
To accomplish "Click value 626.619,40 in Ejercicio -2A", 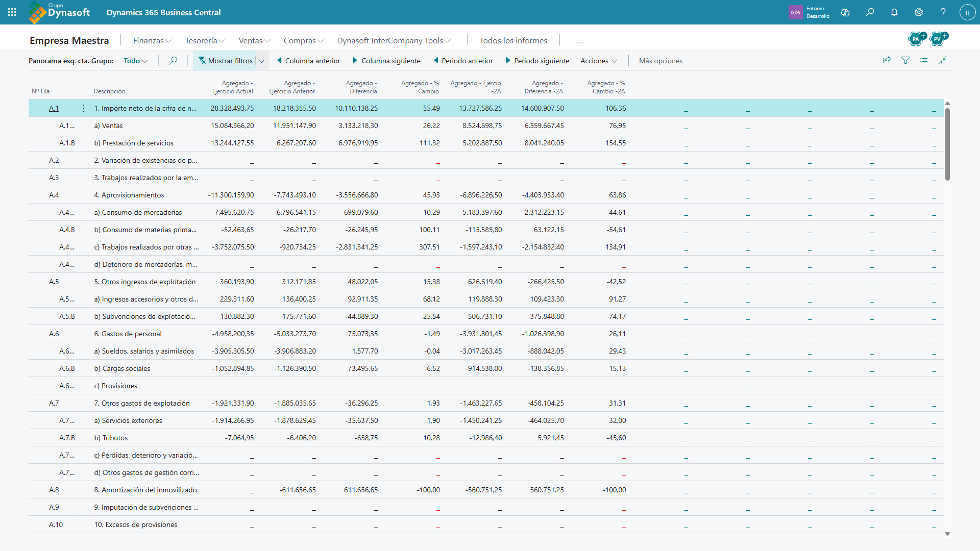I will [485, 282].
